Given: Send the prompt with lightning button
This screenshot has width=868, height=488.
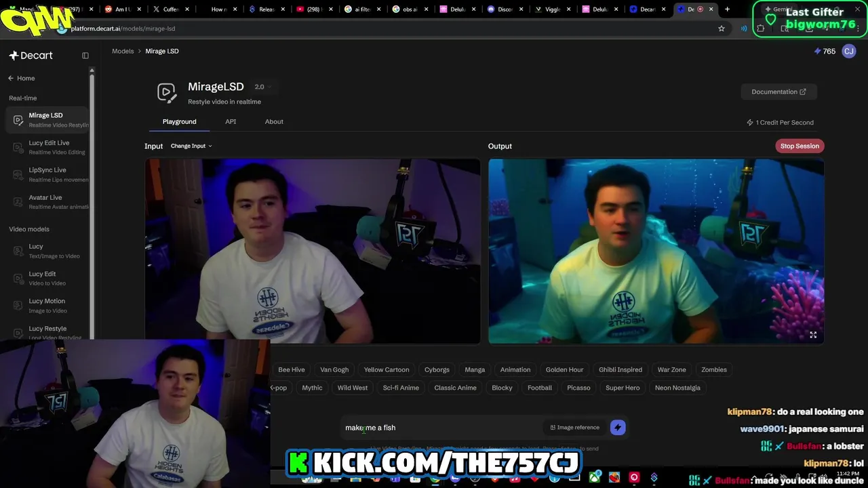Looking at the screenshot, I should tap(617, 428).
